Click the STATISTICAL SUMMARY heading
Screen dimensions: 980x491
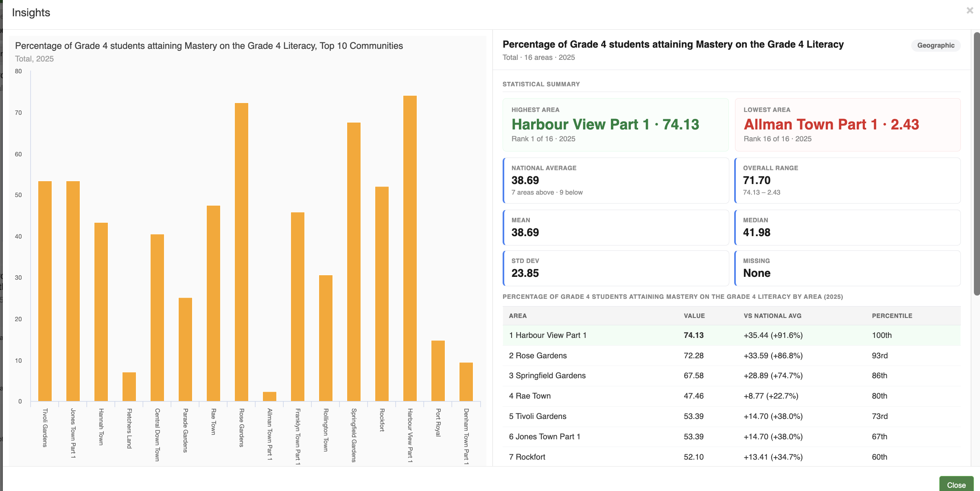[541, 84]
